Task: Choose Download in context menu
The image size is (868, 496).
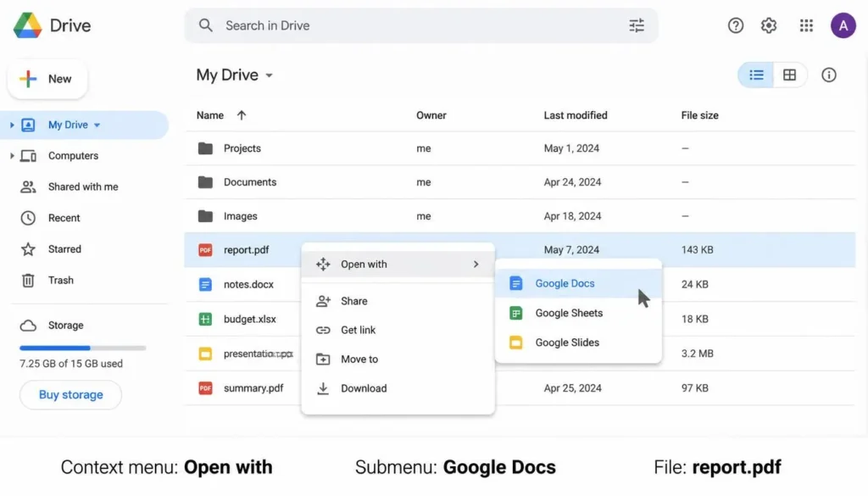Action: click(x=398, y=388)
